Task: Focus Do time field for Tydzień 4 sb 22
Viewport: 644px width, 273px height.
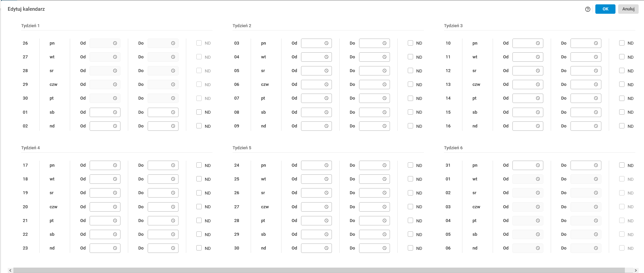Action: pos(163,234)
